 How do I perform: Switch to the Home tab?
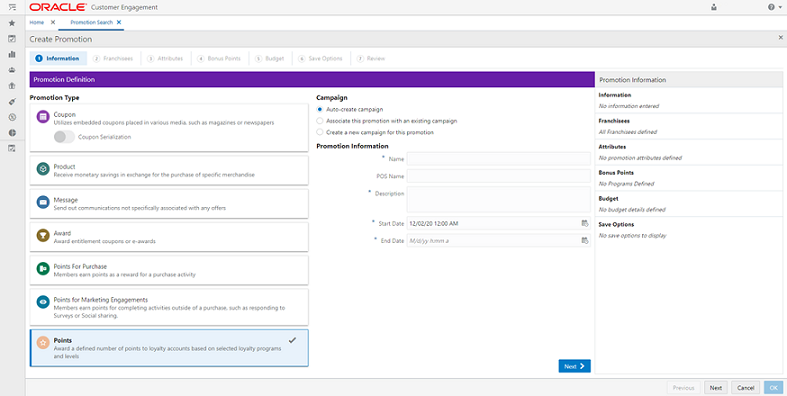coord(37,23)
